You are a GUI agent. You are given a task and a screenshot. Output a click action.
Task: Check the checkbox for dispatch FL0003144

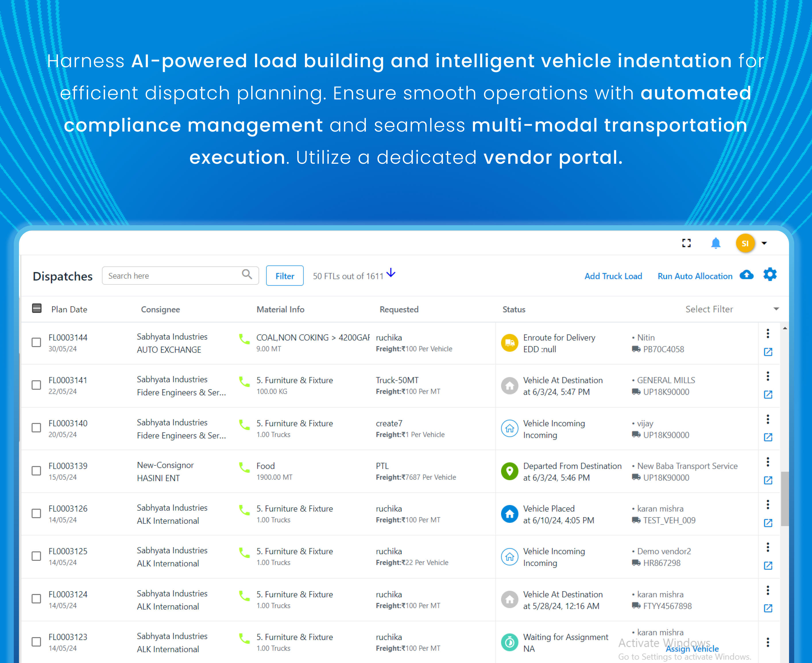tap(36, 343)
